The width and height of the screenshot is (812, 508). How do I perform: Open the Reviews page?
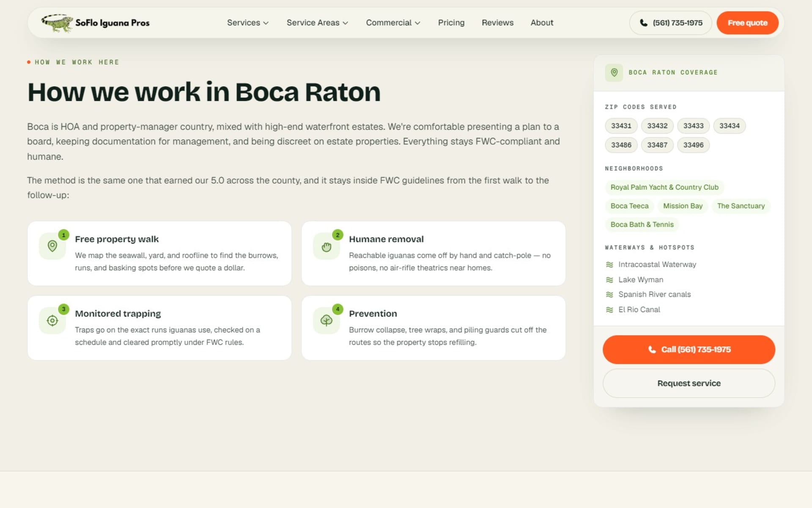coord(497,23)
